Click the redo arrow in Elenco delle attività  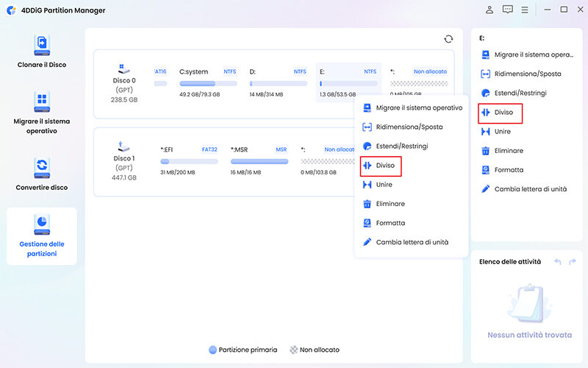573,261
